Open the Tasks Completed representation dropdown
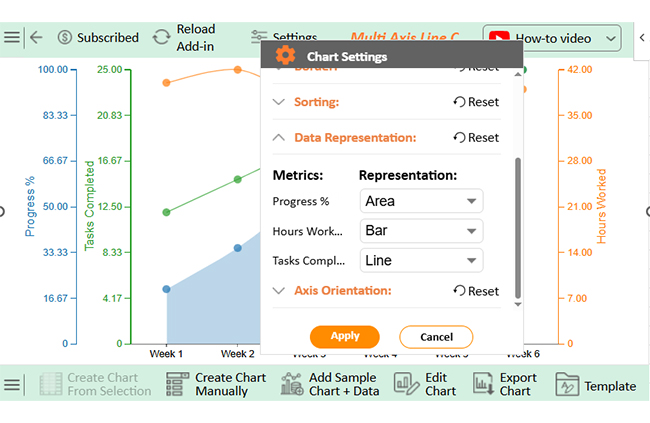Image resolution: width=650 pixels, height=423 pixels. [421, 261]
